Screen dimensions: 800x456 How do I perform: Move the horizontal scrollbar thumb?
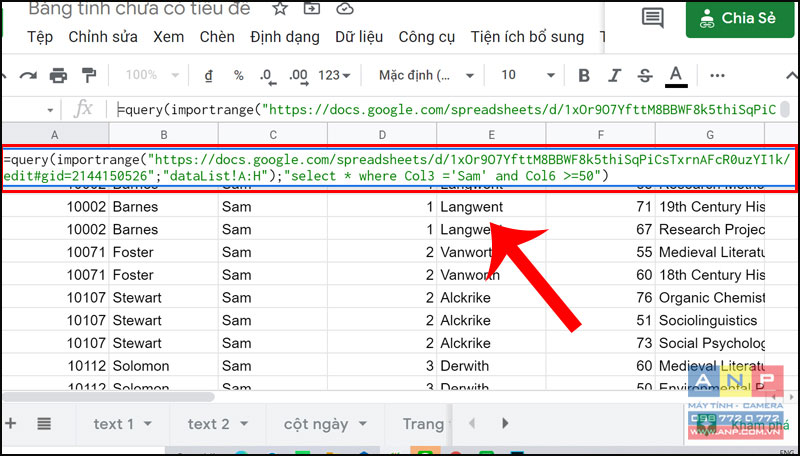point(108,396)
